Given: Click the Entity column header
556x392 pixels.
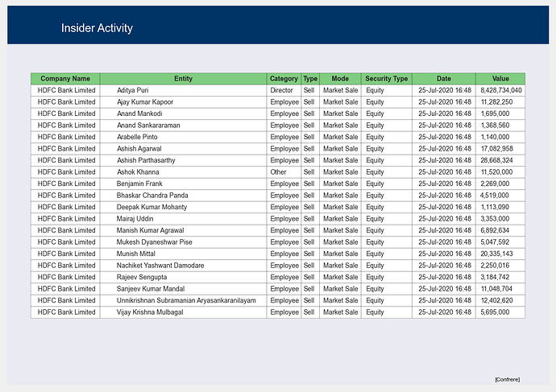Looking at the screenshot, I should point(183,79).
